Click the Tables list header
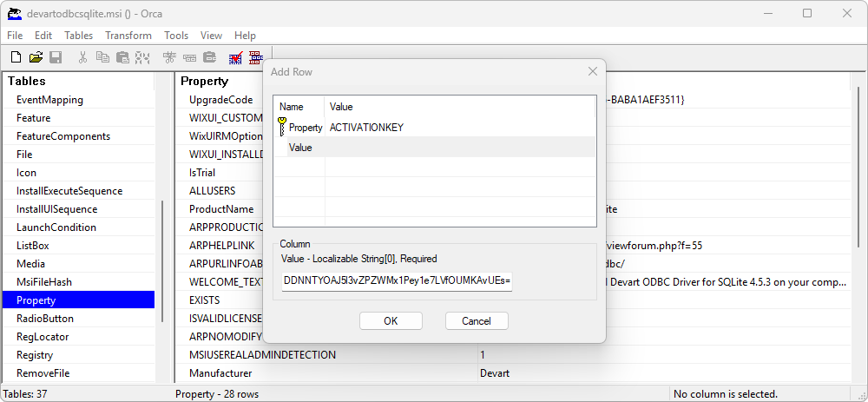Screen dimensions: 868x402 point(79,81)
